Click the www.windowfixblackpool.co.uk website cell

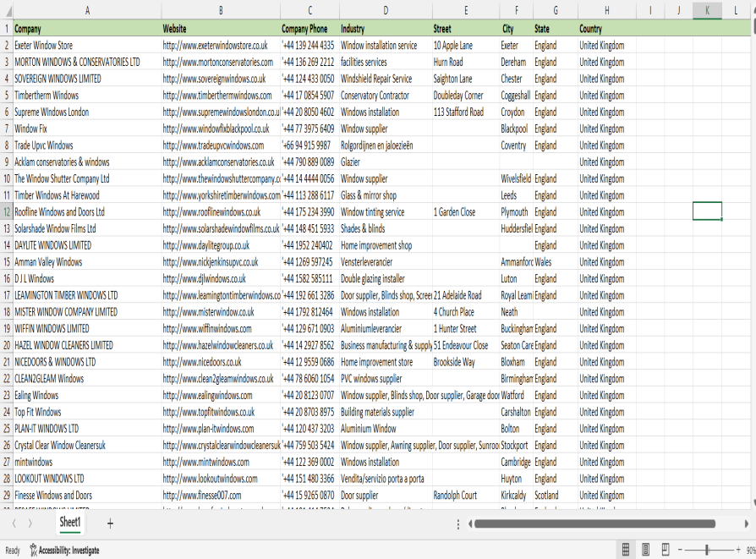[220, 129]
